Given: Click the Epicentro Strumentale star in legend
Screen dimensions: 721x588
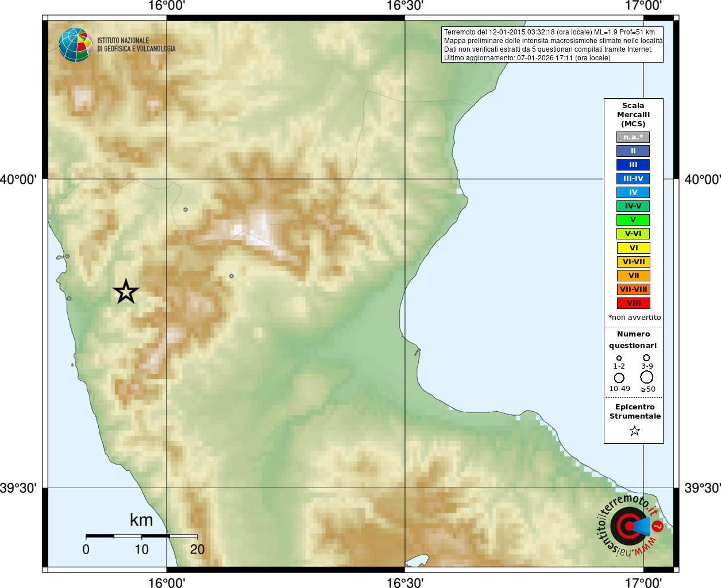Looking at the screenshot, I should point(635,431).
